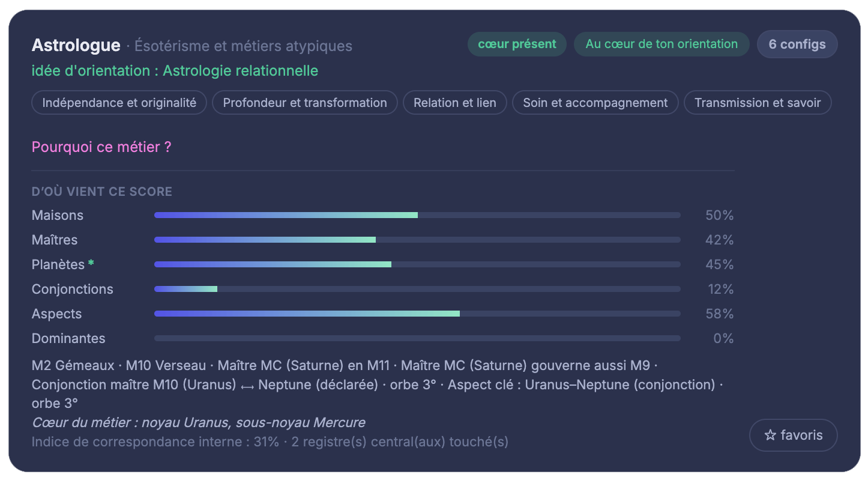868x477 pixels.
Task: Expand the 'Pourquoi ce métier ?' section
Action: tap(101, 147)
